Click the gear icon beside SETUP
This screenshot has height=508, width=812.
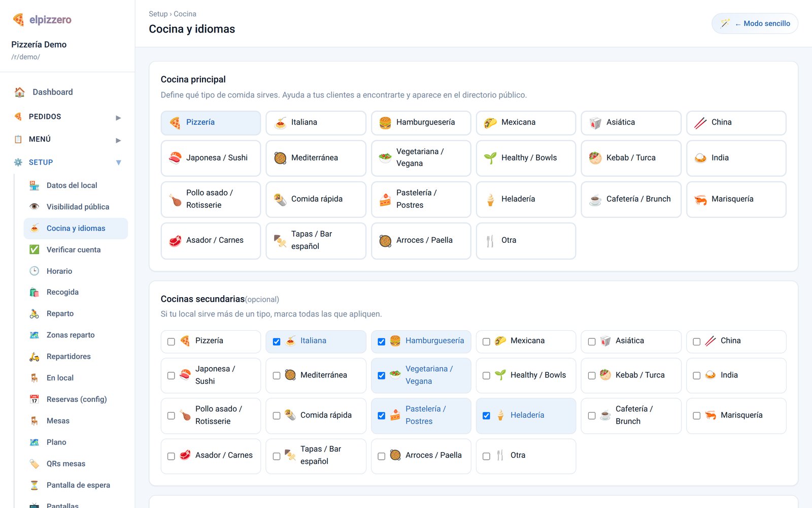pyautogui.click(x=18, y=163)
